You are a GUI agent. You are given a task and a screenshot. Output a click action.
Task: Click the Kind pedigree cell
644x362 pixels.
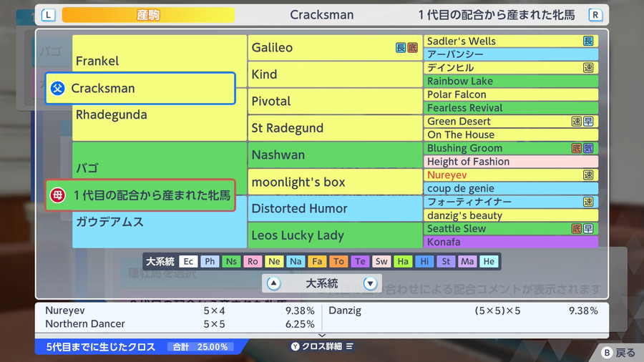[x=335, y=74]
